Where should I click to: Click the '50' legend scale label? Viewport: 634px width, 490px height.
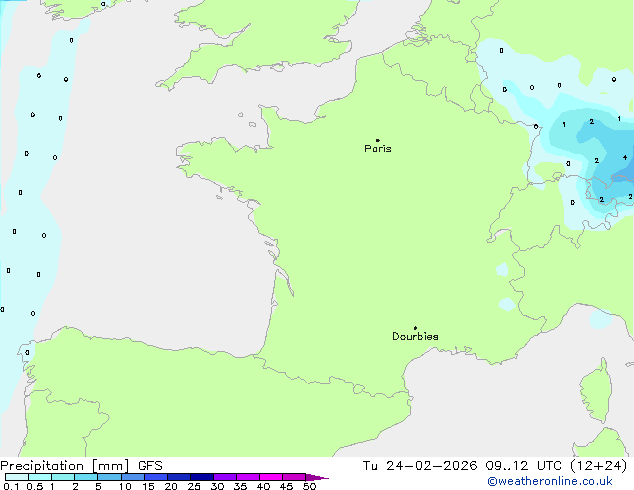click(x=309, y=486)
